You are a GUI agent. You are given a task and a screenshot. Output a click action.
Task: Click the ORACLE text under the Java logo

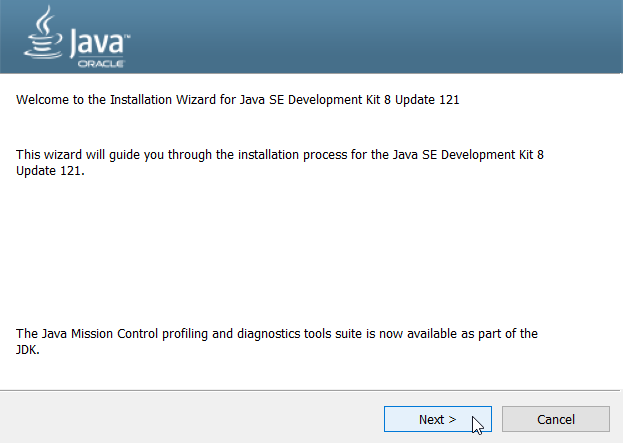click(x=101, y=64)
